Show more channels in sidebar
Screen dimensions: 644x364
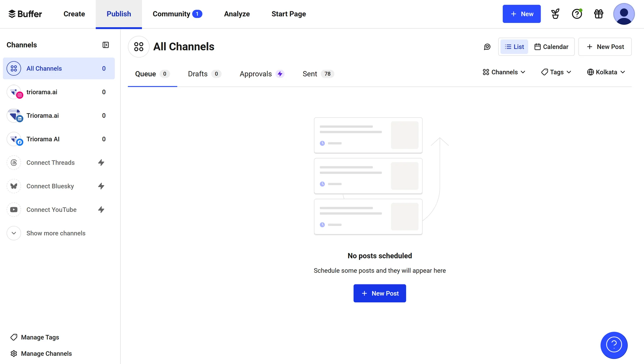coord(56,233)
